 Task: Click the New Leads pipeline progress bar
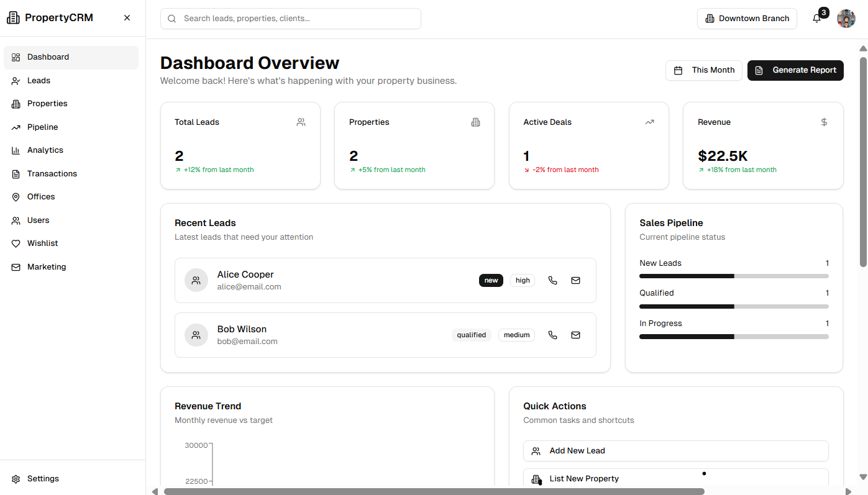(733, 276)
